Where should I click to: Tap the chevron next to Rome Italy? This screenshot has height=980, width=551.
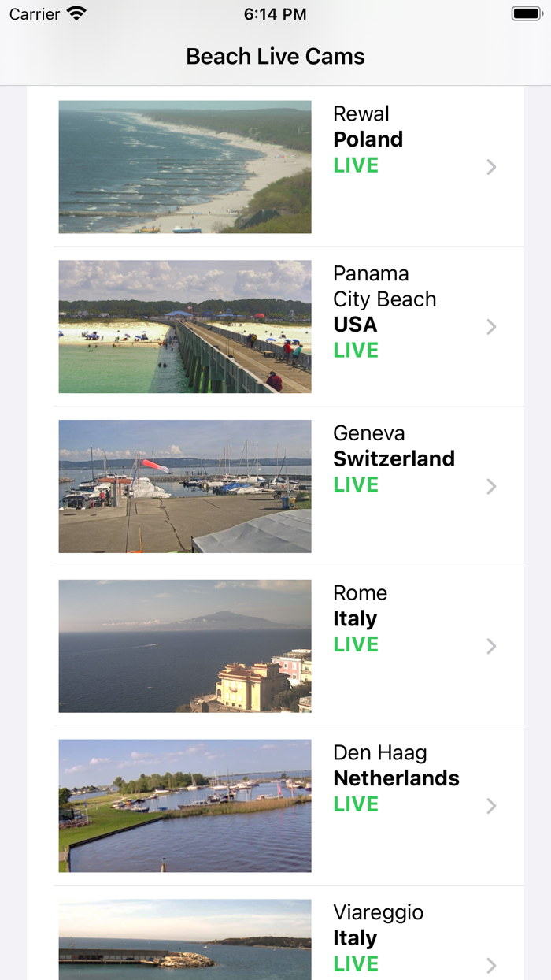pyautogui.click(x=491, y=646)
